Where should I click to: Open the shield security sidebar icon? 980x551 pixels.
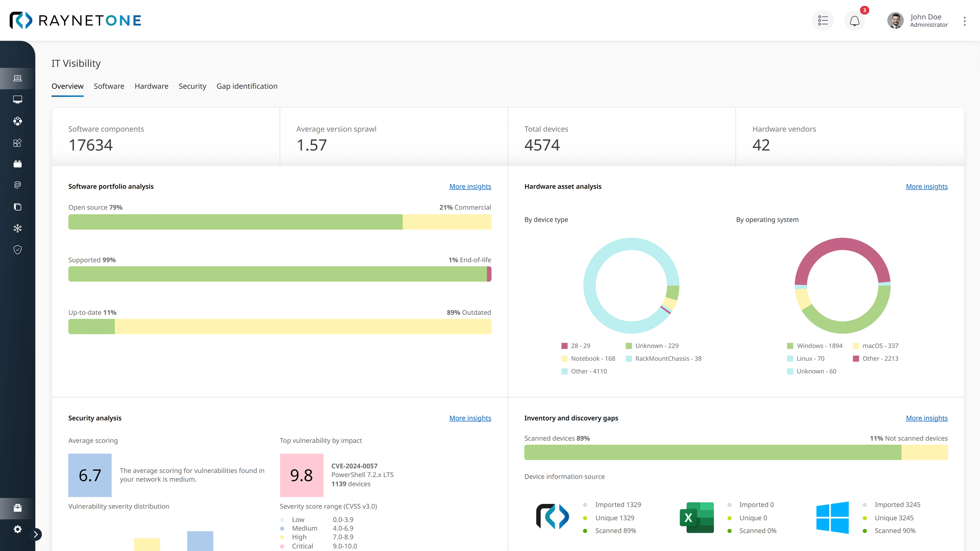18,250
